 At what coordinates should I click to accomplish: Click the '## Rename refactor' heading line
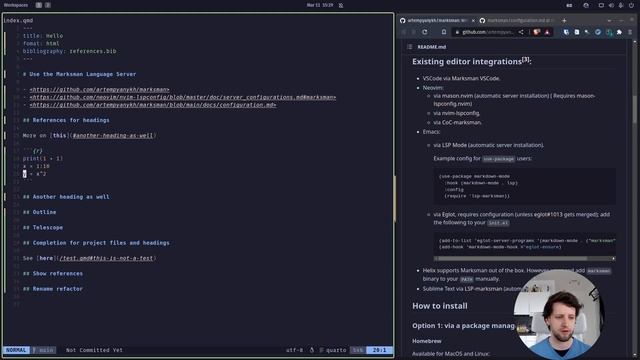click(x=53, y=289)
